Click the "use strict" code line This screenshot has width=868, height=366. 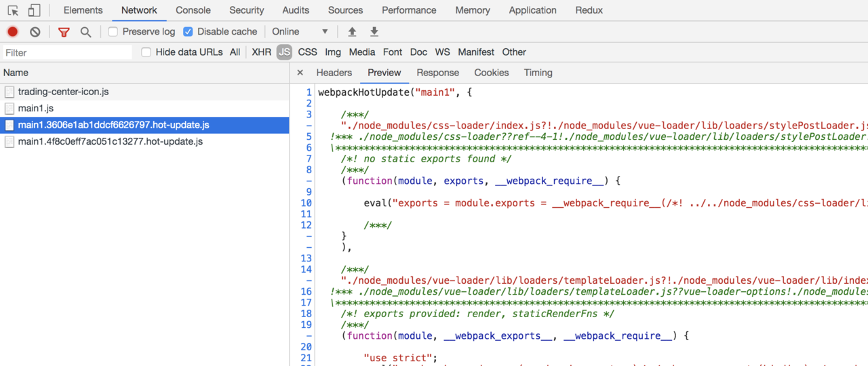coord(401,358)
